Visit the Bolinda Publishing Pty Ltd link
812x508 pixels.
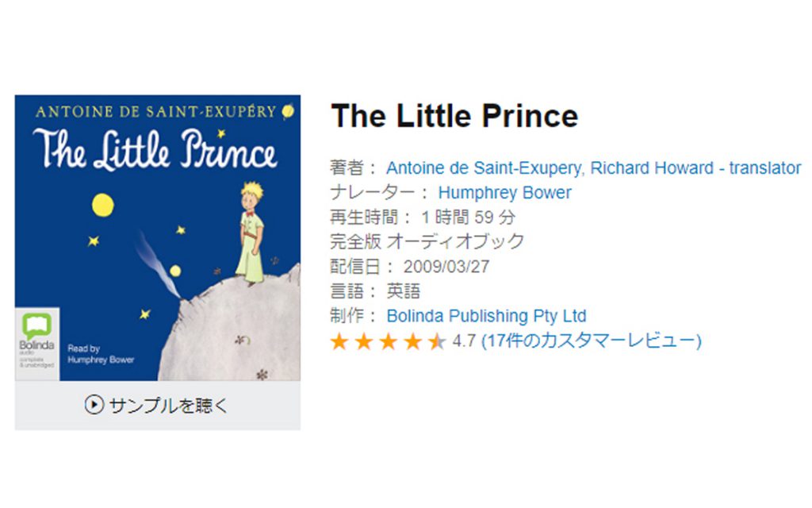(486, 316)
